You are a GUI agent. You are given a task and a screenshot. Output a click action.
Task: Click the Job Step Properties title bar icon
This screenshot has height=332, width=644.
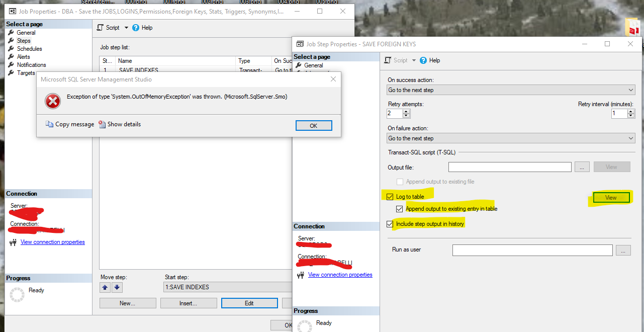click(x=300, y=44)
